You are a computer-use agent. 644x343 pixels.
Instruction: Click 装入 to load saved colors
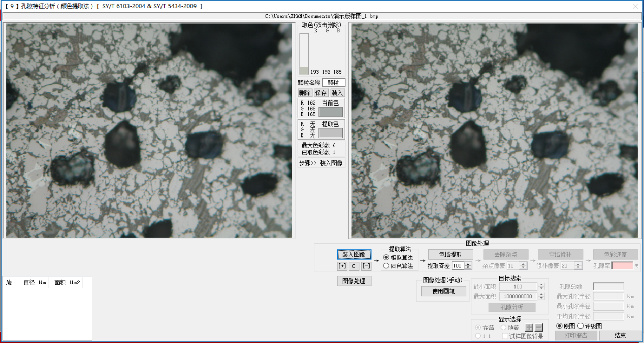pyautogui.click(x=337, y=93)
